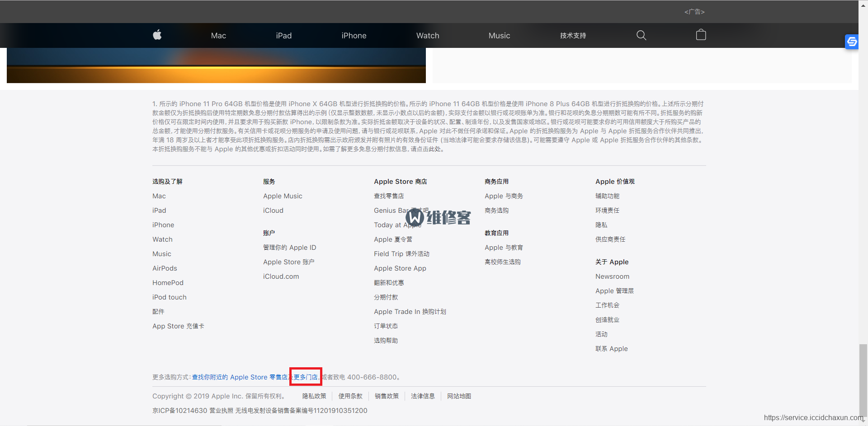Open 技术支持 in the top navigation bar
Screen dimensions: 868x426
(x=573, y=36)
